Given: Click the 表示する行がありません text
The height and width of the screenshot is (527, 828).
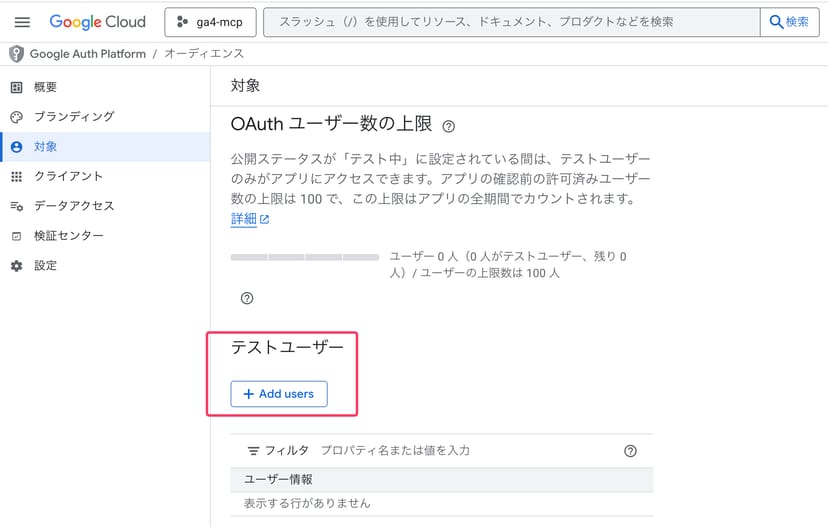Looking at the screenshot, I should [307, 503].
